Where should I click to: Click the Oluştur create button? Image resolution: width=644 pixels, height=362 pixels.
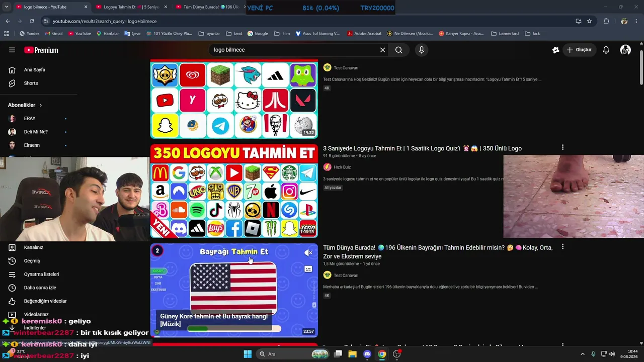(579, 50)
